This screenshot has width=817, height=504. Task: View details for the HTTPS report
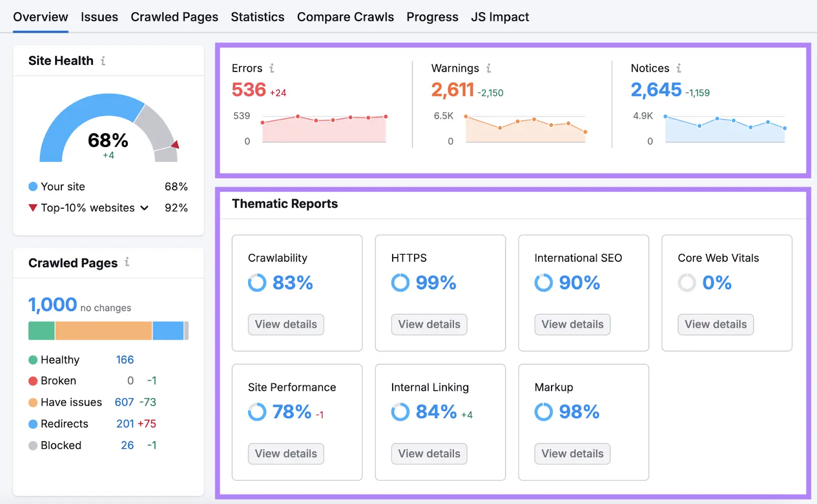(428, 324)
